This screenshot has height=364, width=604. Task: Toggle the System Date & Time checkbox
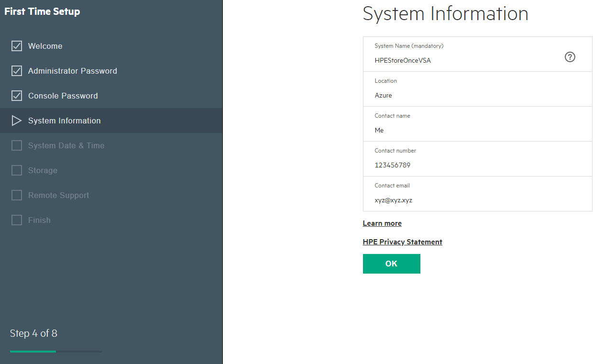click(x=17, y=145)
